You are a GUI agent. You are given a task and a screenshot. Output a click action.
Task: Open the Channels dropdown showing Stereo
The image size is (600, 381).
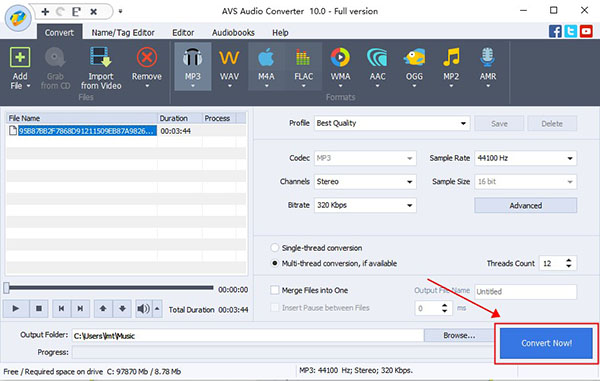pyautogui.click(x=365, y=182)
